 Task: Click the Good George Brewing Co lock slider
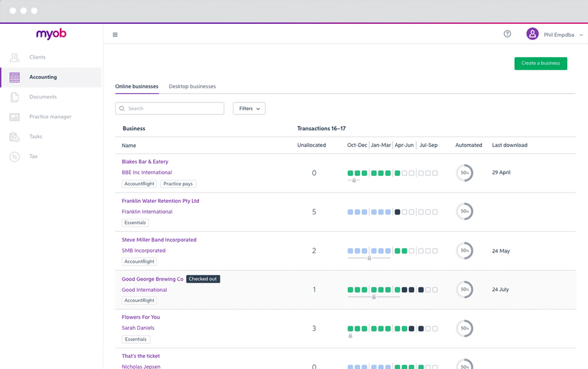[x=374, y=297]
